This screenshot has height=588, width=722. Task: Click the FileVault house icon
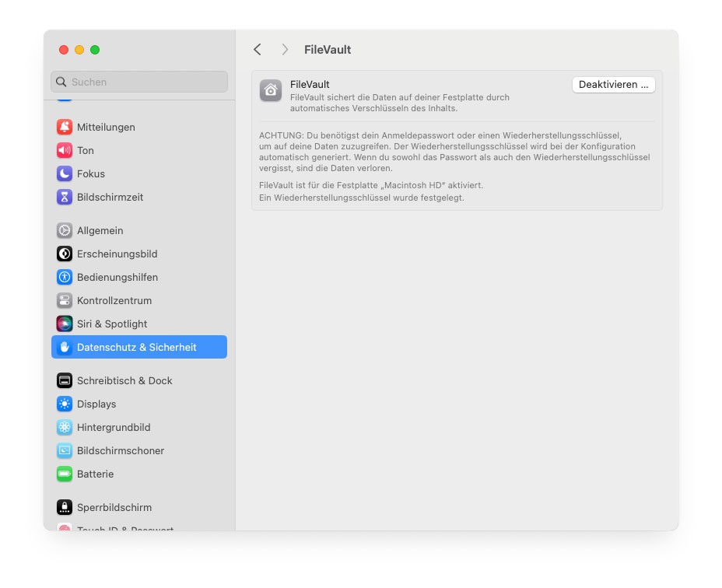tap(271, 90)
